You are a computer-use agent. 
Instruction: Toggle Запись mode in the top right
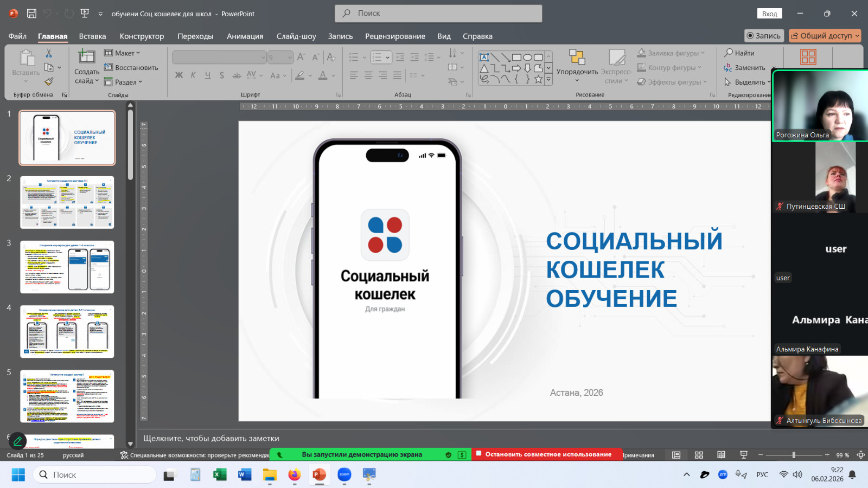point(764,36)
